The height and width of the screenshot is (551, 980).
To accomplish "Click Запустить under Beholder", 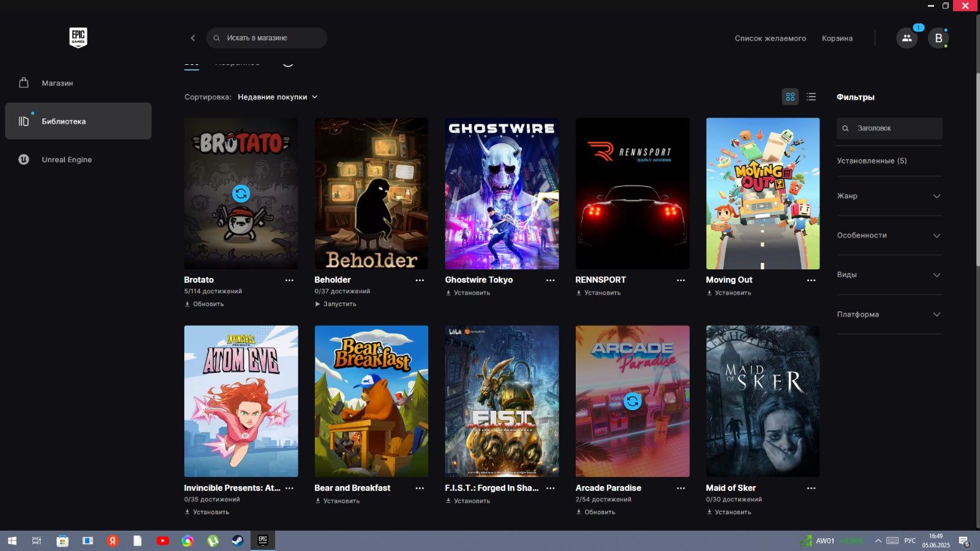I will click(335, 304).
